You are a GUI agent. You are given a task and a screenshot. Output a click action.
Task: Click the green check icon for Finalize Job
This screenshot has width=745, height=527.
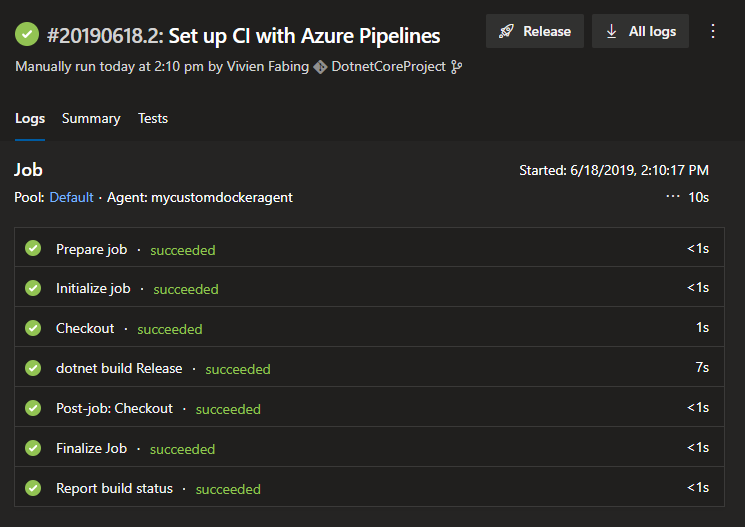point(33,448)
